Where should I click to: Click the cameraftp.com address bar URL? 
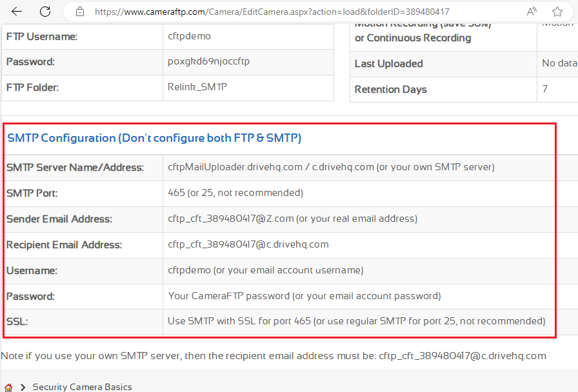coord(272,12)
